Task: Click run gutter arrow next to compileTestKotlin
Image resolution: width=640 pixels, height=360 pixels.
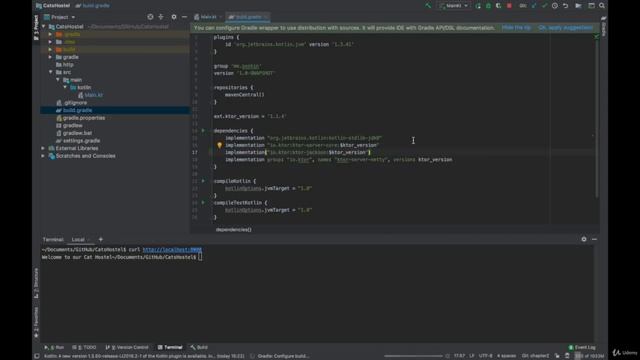Action: 203,202
